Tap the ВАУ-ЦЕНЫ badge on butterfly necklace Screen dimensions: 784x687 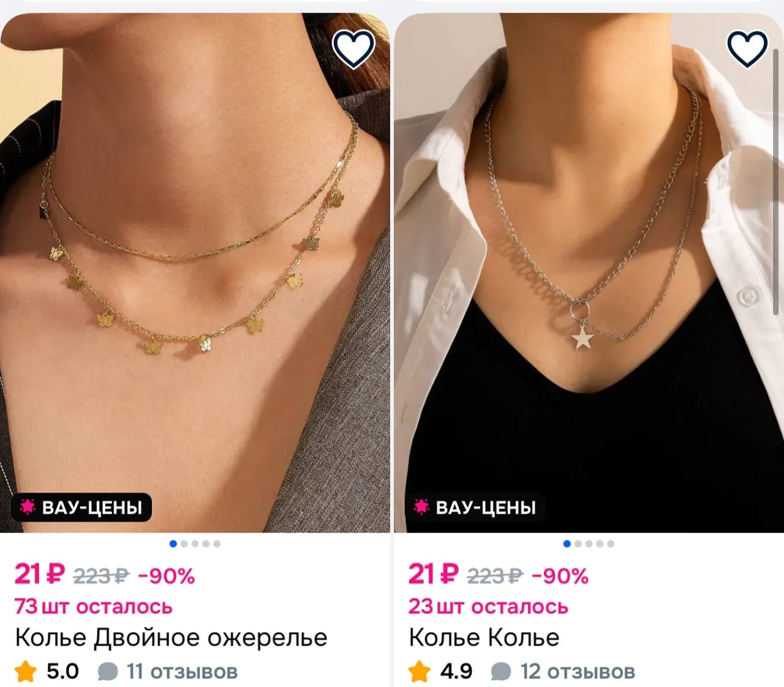pos(81,507)
